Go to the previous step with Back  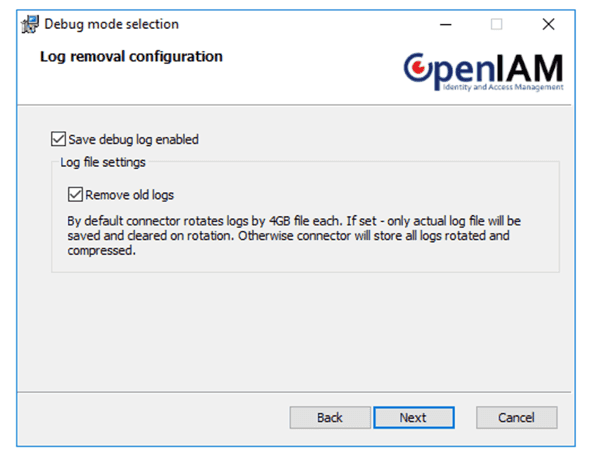coord(330,418)
